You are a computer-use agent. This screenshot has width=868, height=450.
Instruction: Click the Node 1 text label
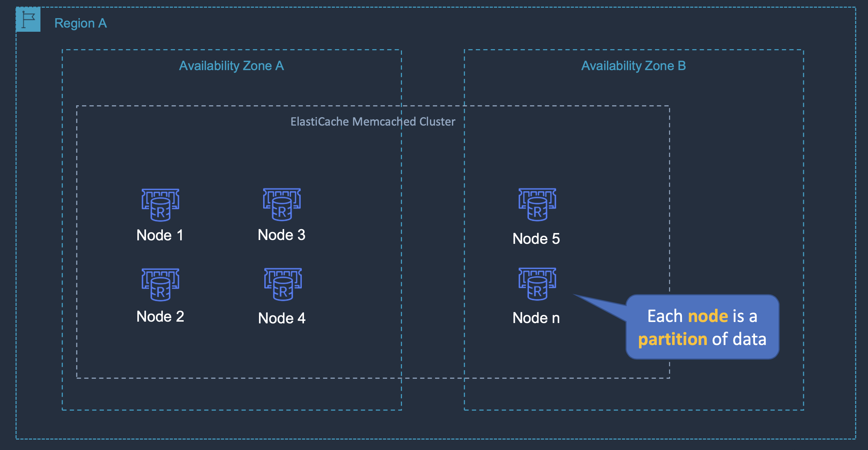(160, 235)
